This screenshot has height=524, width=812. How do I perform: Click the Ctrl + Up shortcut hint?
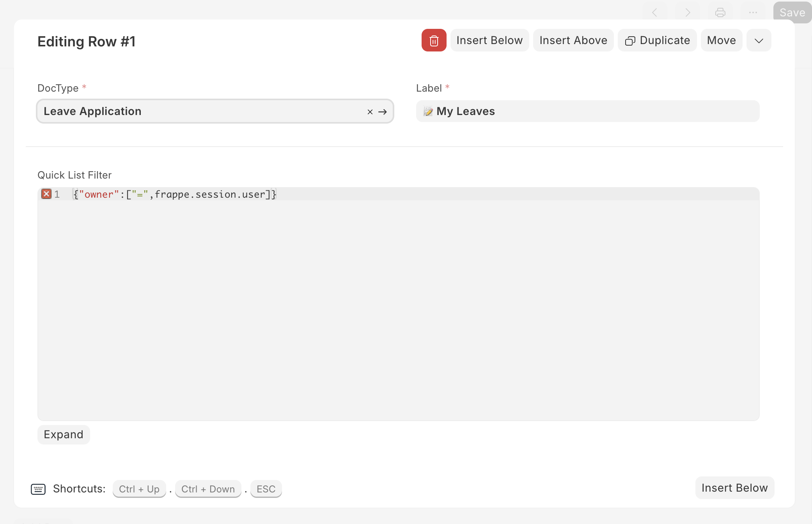click(139, 489)
